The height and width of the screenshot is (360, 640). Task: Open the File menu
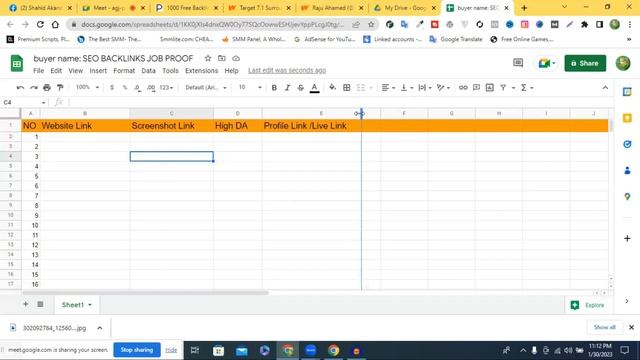pos(39,71)
